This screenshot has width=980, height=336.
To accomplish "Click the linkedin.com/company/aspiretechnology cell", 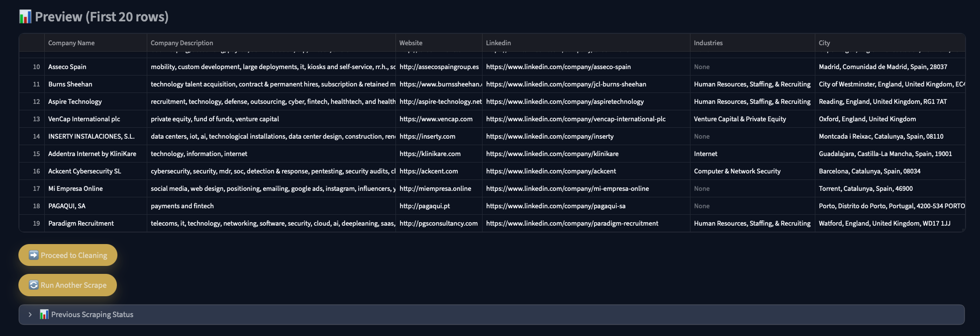I will pos(586,101).
